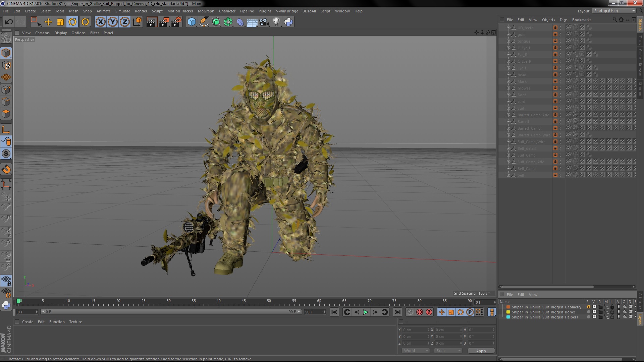Click position X coordinate field
This screenshot has height=362, width=644.
coord(416,330)
